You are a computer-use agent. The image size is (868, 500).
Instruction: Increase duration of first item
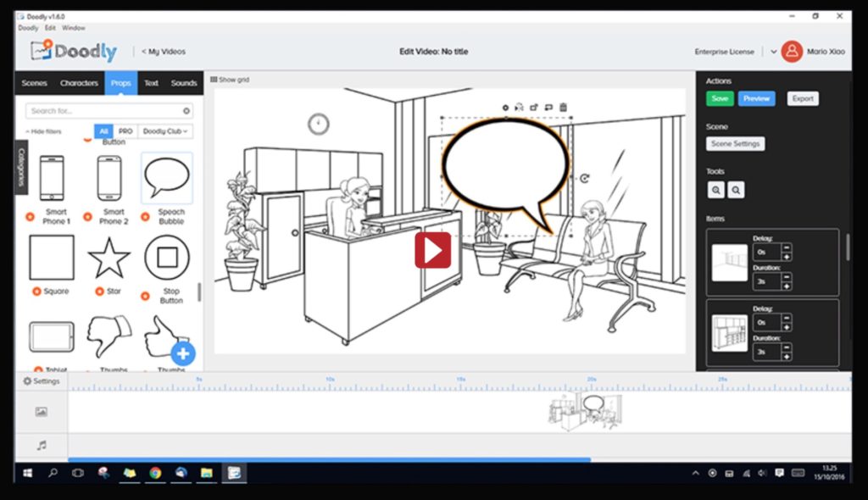pos(787,286)
